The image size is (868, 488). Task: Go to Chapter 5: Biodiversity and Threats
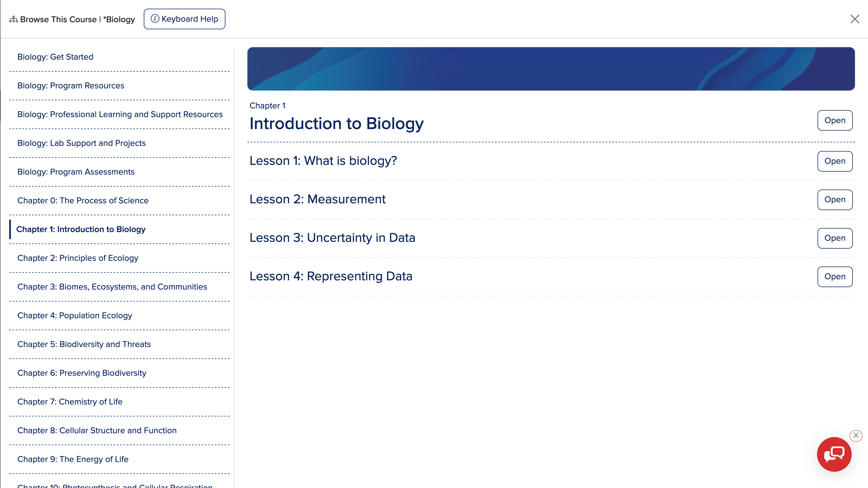[84, 344]
